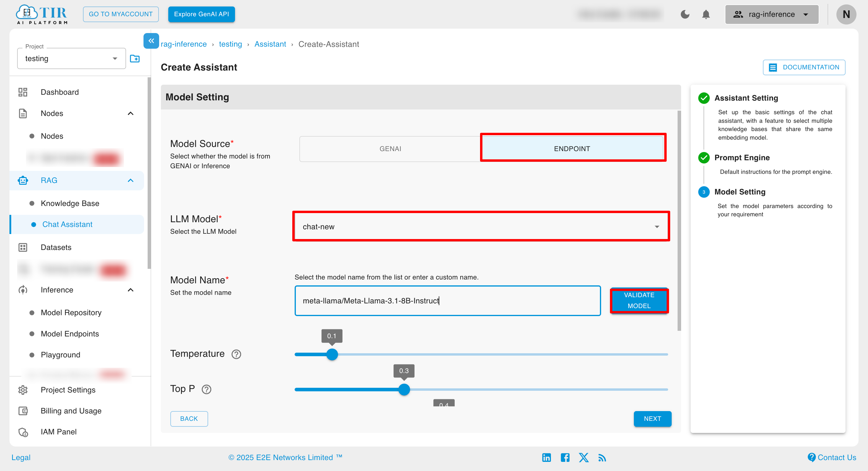
Task: Select ENDPOINT model source toggle
Action: point(571,148)
